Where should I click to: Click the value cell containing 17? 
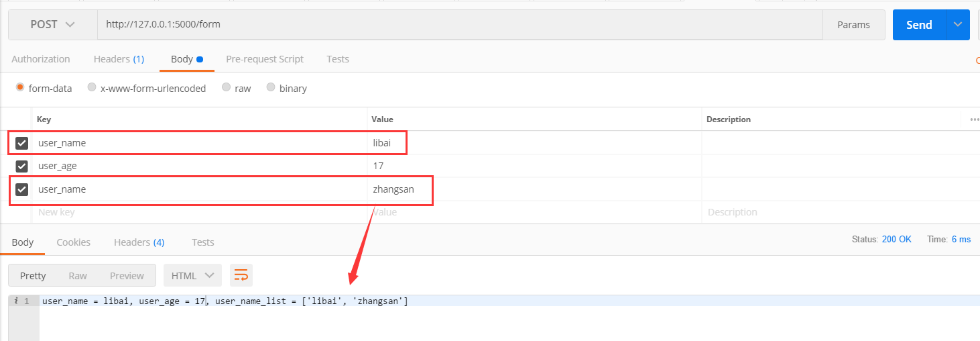pyautogui.click(x=534, y=166)
